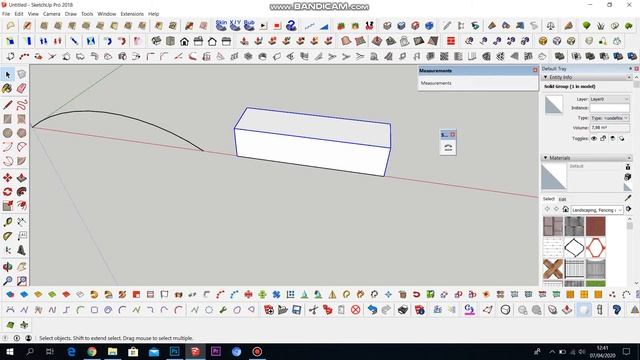Viewport: 640px width, 360px height.
Task: Go to In Model materials home
Action: coord(565,209)
